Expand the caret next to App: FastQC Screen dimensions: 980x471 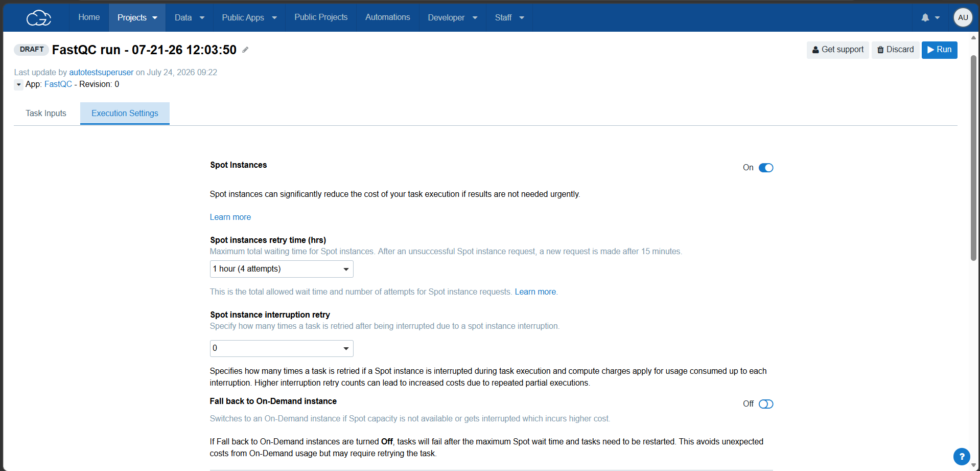click(x=19, y=84)
